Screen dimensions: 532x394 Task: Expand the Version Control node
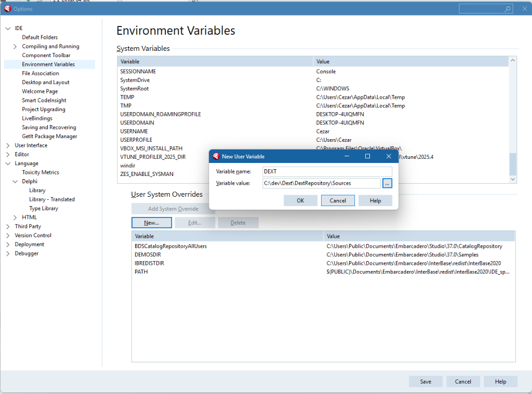point(8,235)
